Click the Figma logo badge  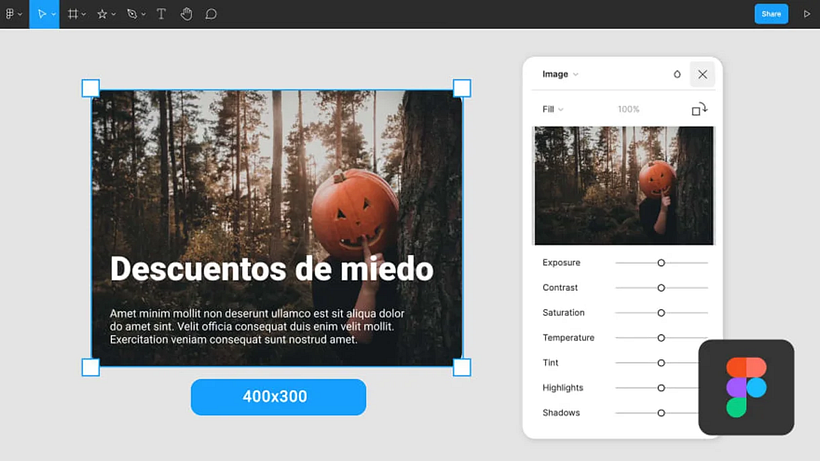point(746,387)
